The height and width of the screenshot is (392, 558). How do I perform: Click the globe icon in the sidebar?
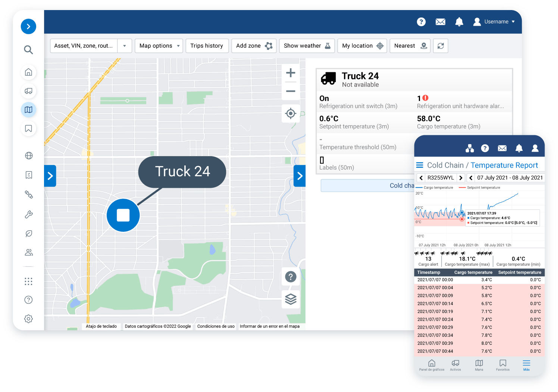(28, 155)
